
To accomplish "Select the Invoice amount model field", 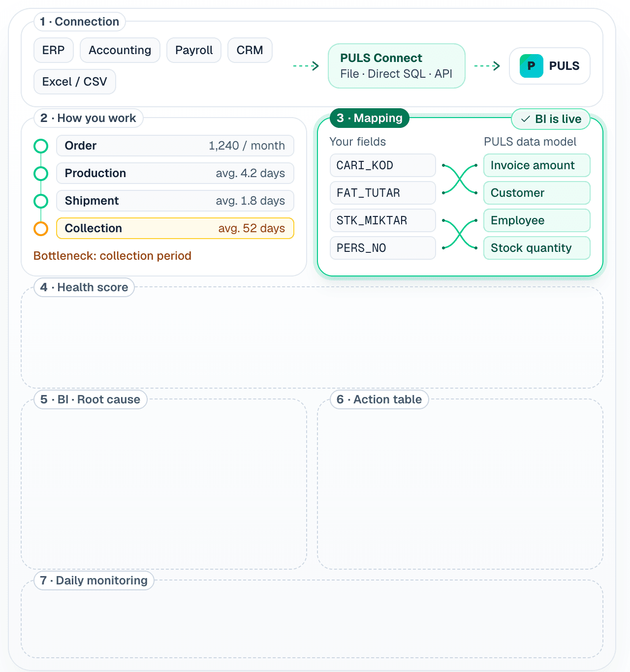I will [537, 165].
